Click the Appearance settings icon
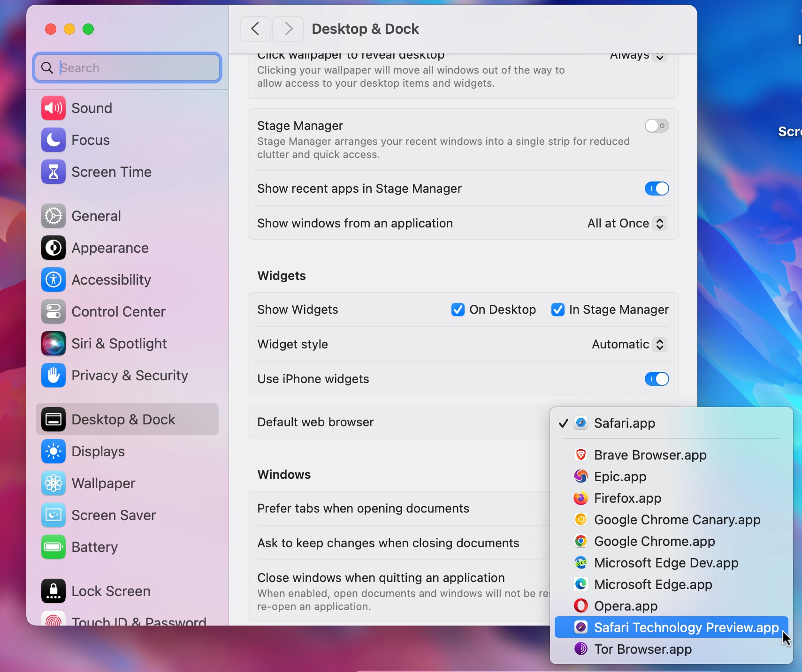Image resolution: width=802 pixels, height=672 pixels. (x=53, y=248)
